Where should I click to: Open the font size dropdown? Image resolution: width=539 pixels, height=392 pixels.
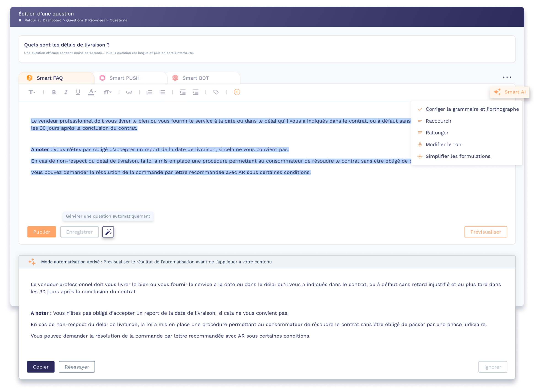(107, 92)
